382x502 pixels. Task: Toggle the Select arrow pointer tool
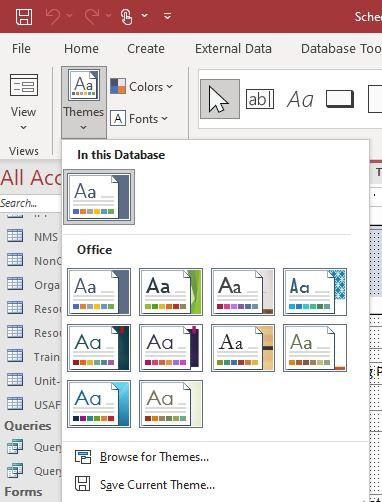pyautogui.click(x=220, y=99)
